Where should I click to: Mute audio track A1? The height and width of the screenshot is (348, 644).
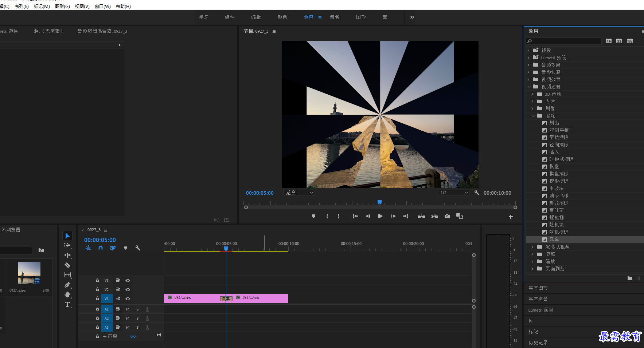pos(128,309)
